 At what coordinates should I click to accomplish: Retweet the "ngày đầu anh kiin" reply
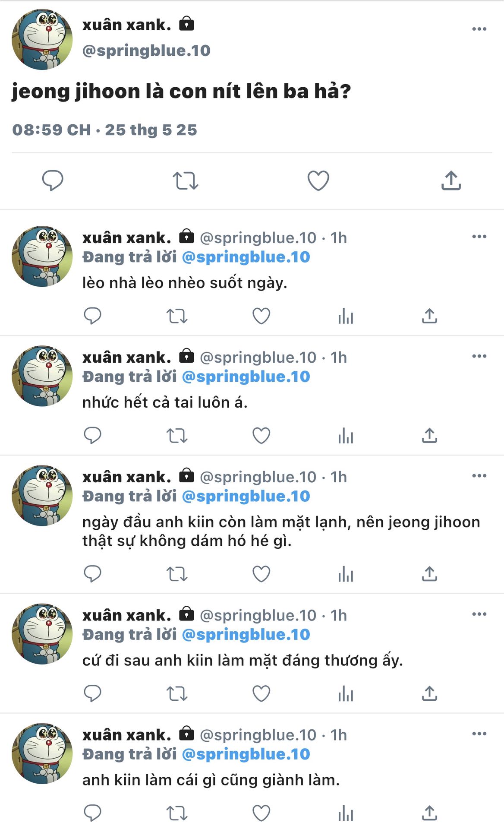(x=177, y=574)
